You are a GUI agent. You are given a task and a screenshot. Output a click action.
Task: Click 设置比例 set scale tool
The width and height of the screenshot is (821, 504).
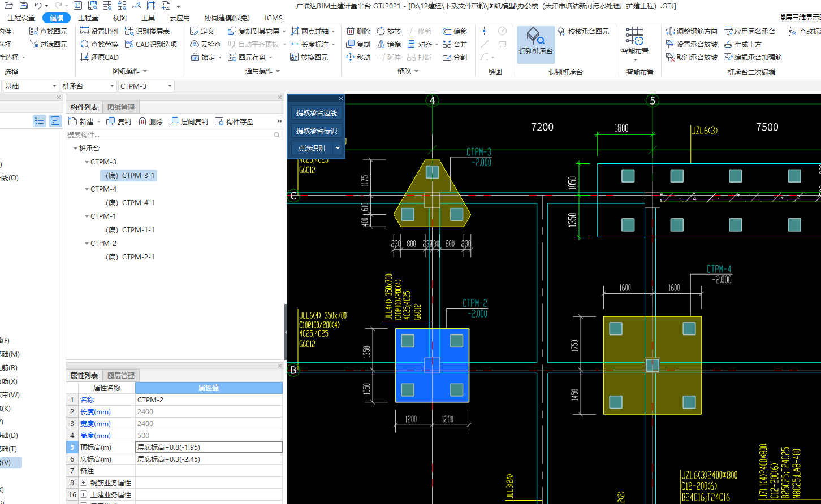coord(100,31)
